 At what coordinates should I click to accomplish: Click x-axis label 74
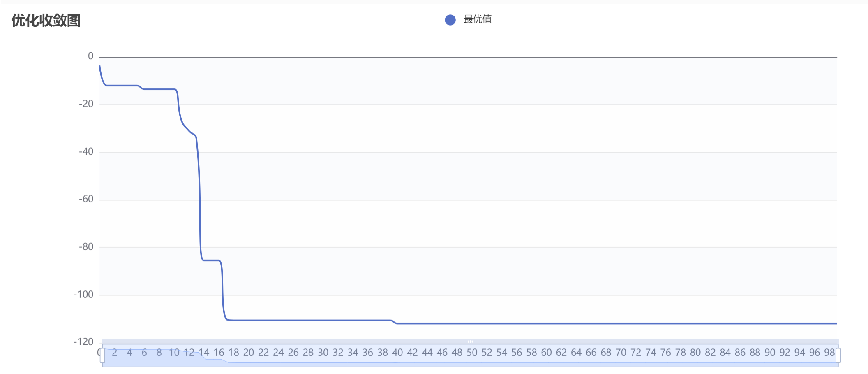(x=651, y=353)
